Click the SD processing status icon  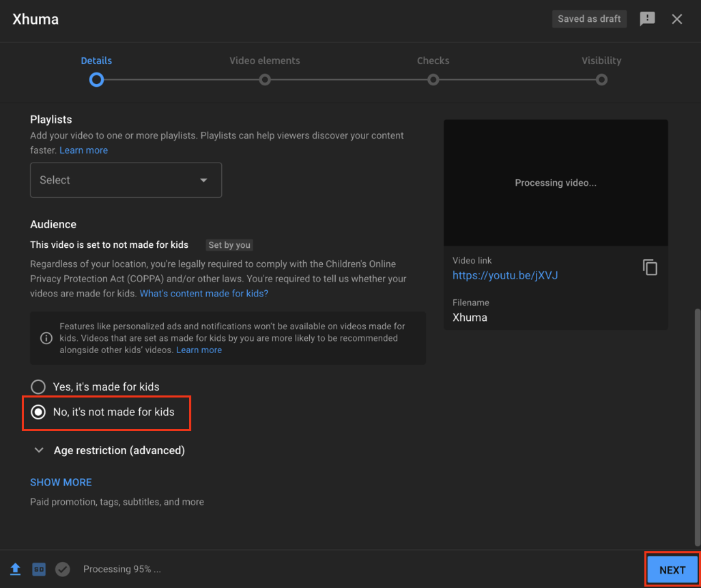pos(39,570)
